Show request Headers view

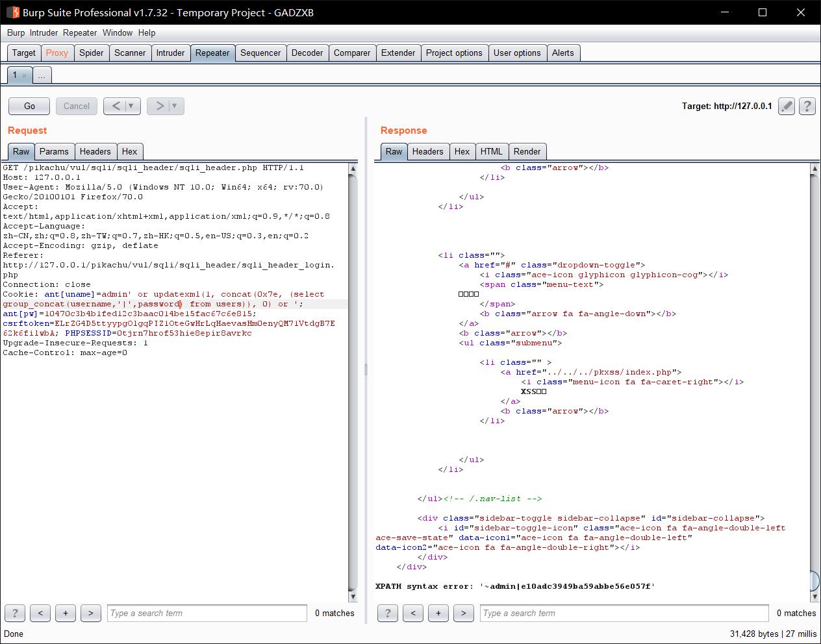(95, 151)
